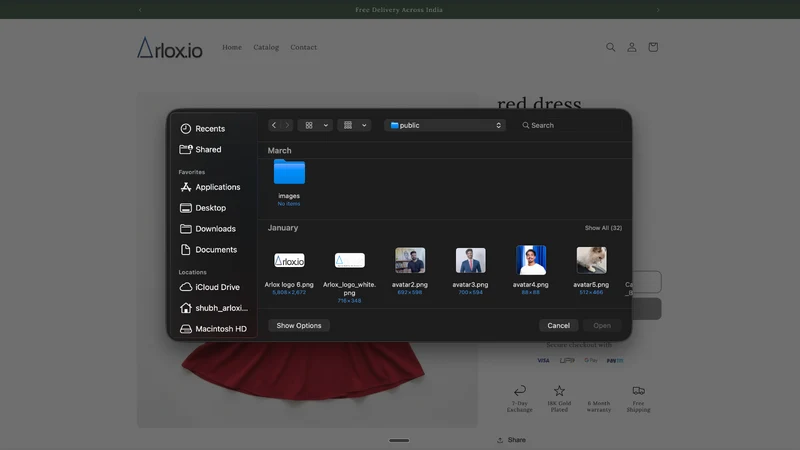The height and width of the screenshot is (450, 800).
Task: Click the Arlox.io logo on webpage
Action: [x=169, y=47]
